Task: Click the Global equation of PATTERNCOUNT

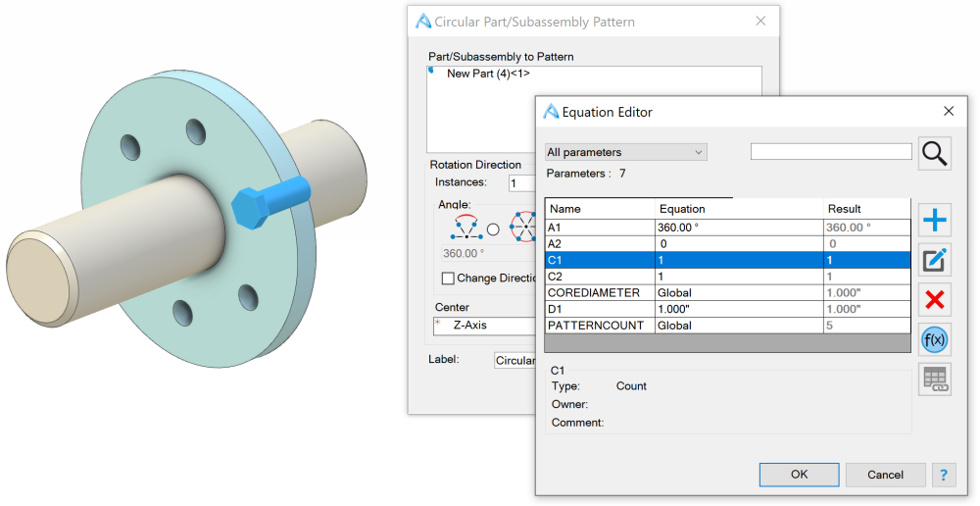Action: [x=739, y=326]
